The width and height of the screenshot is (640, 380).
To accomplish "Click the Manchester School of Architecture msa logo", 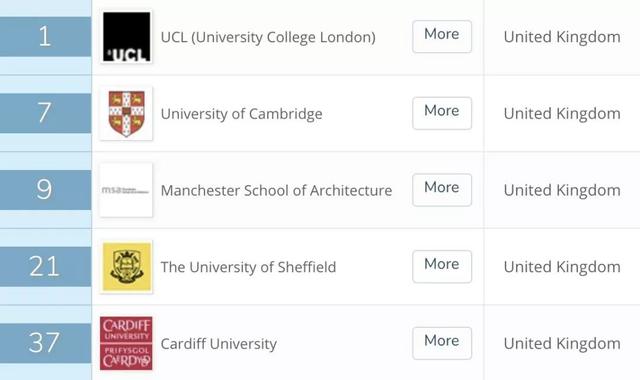I will (x=126, y=190).
